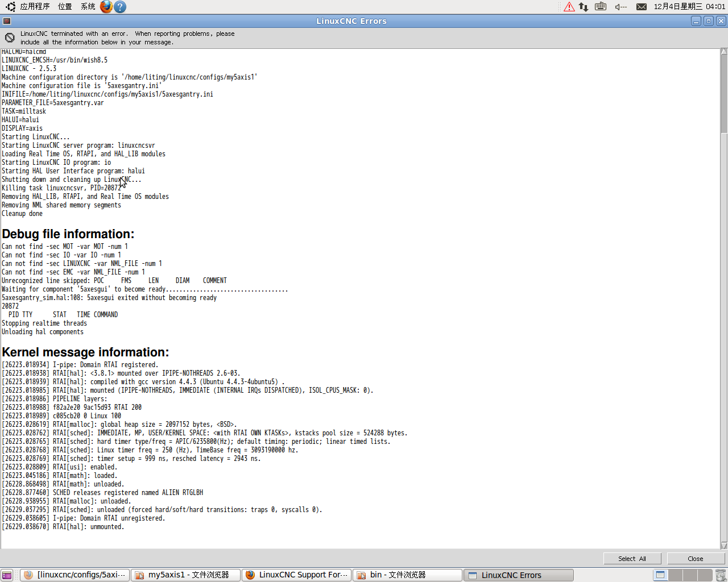Click the 'LINUXCNC_EMCSH=/usr/bin/wish8.5' line
This screenshot has height=582, width=728.
pos(55,60)
